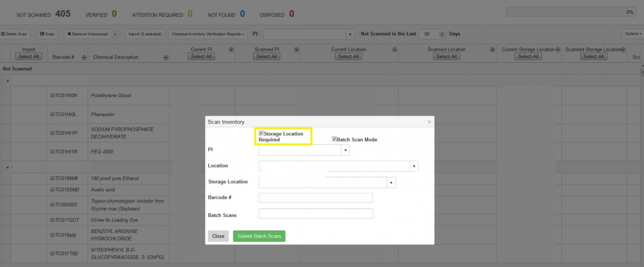Open the Location dropdown in dialog
644x267 pixels.
click(x=414, y=167)
